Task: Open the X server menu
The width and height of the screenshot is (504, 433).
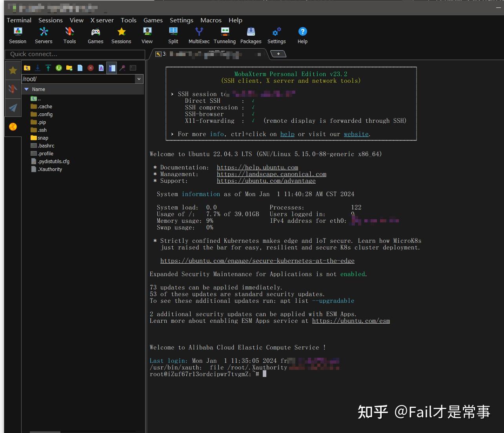Action: [102, 20]
